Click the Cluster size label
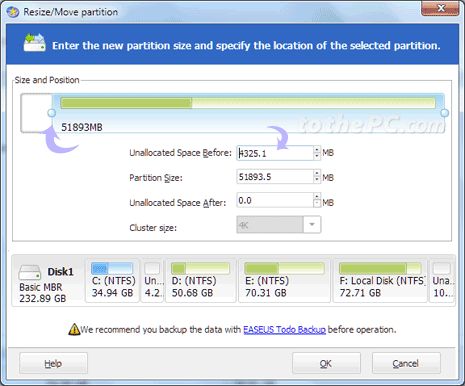 (x=153, y=228)
